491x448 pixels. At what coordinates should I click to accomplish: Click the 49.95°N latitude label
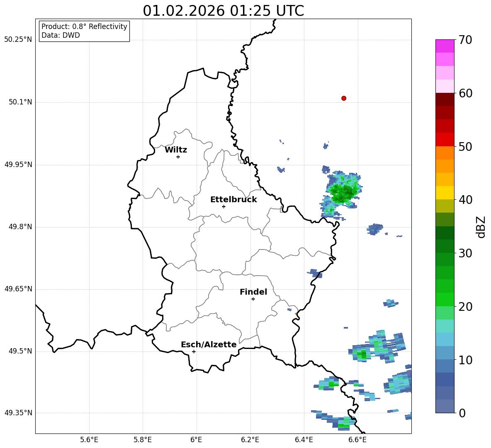tap(18, 165)
